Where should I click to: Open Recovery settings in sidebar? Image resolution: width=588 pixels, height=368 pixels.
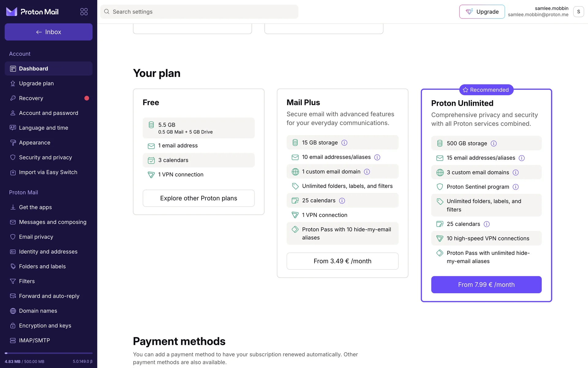[x=31, y=98]
